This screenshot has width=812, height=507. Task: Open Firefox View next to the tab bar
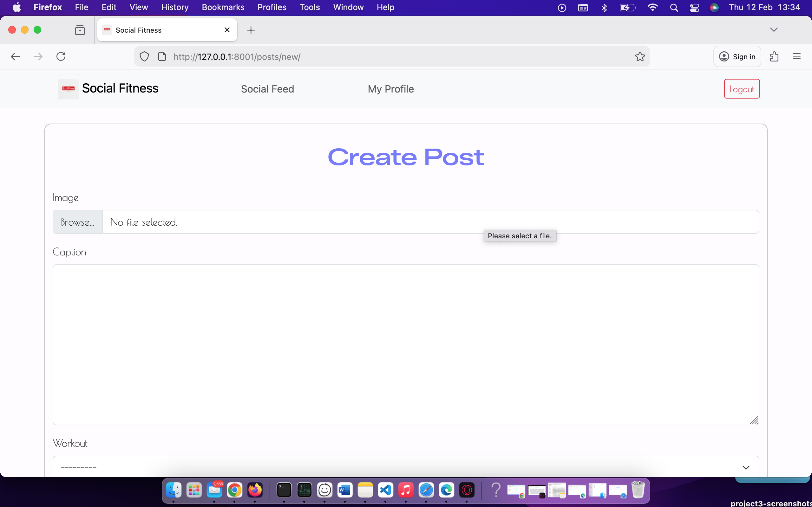[x=80, y=30]
